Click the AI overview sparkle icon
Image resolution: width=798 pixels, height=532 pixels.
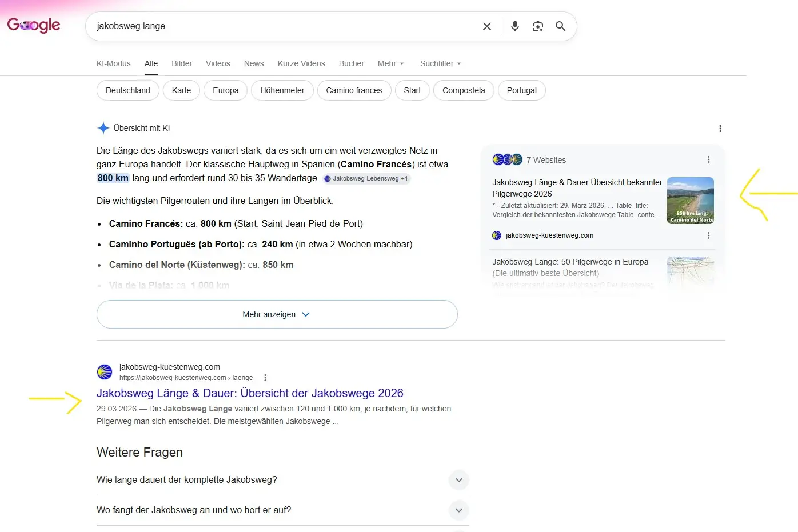[x=103, y=128]
